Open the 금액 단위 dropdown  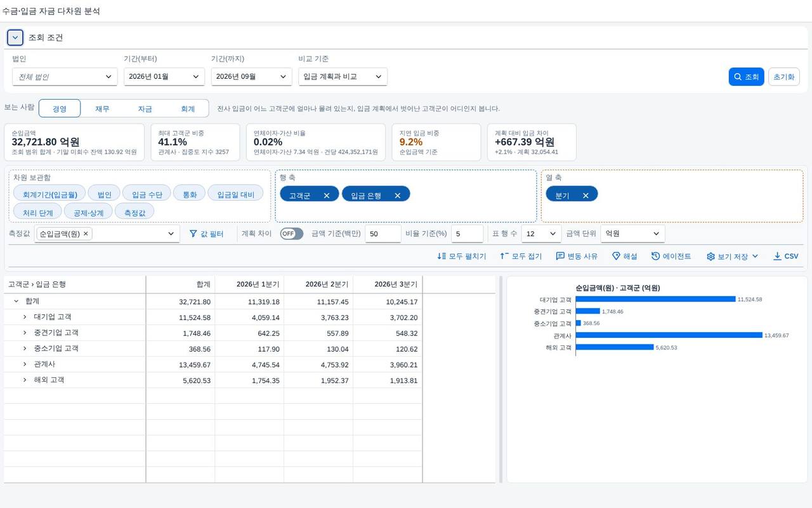(633, 234)
